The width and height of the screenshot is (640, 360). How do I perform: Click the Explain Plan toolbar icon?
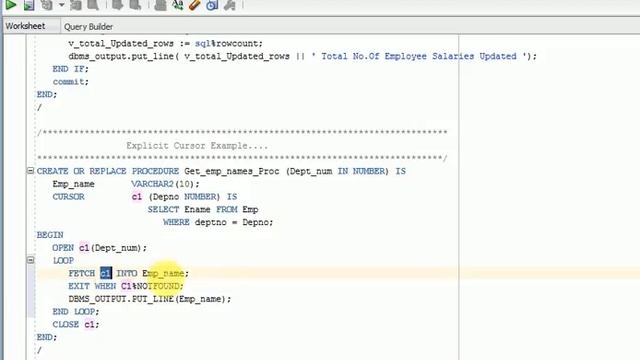[47, 4]
